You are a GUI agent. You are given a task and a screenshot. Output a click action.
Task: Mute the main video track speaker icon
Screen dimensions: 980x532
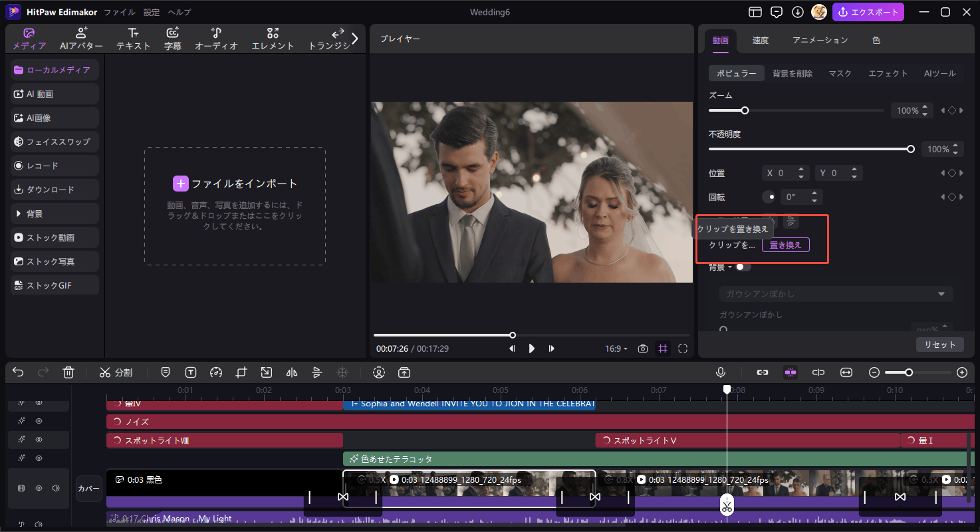pyautogui.click(x=56, y=488)
